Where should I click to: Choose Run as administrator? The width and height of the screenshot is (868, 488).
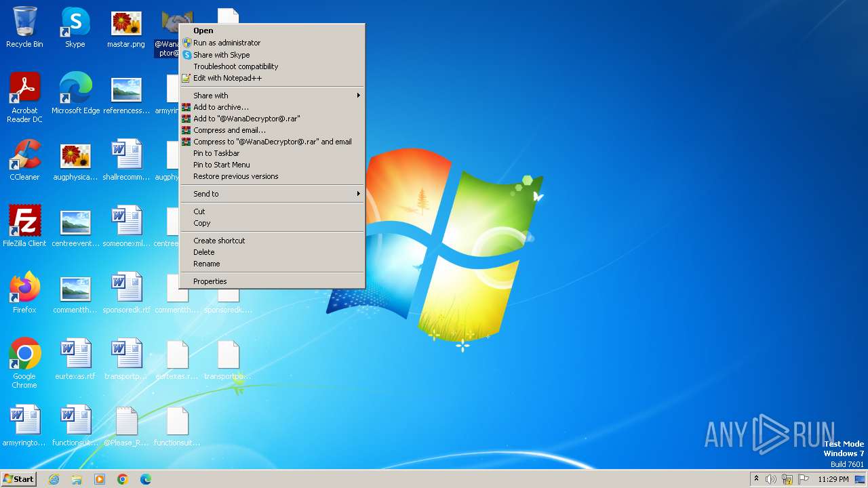[x=272, y=43]
